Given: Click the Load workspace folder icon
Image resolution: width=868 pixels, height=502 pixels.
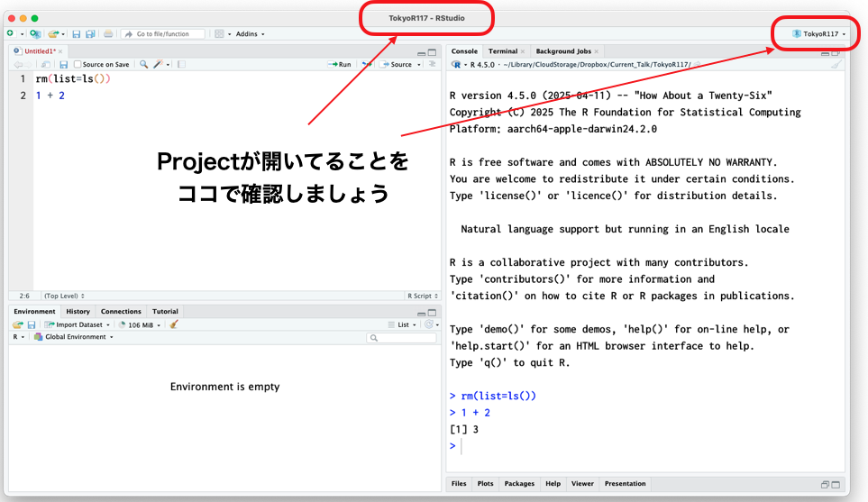Looking at the screenshot, I should tap(18, 324).
